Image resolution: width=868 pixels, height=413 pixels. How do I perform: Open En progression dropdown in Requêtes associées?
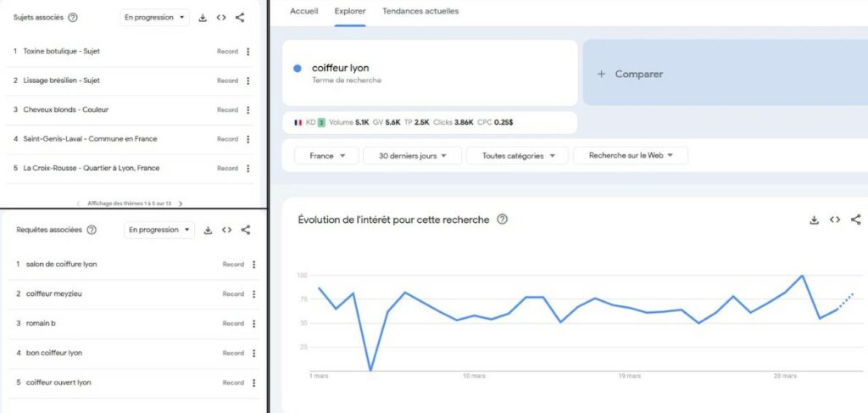pyautogui.click(x=159, y=230)
